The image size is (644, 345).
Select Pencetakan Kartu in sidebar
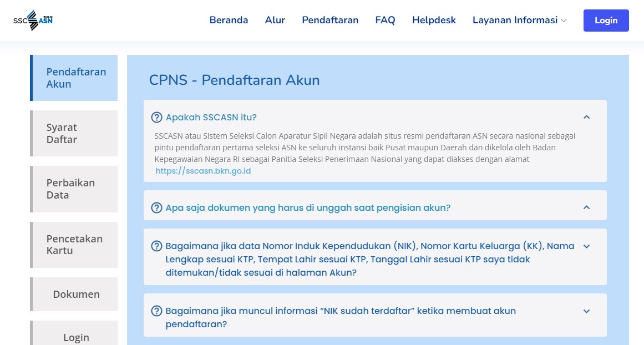coord(74,245)
